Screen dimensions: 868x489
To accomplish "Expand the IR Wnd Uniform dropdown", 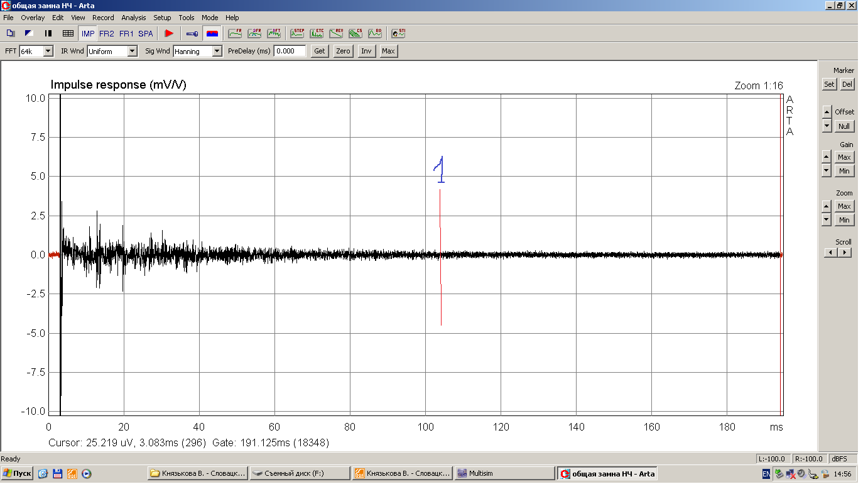I will [x=132, y=52].
